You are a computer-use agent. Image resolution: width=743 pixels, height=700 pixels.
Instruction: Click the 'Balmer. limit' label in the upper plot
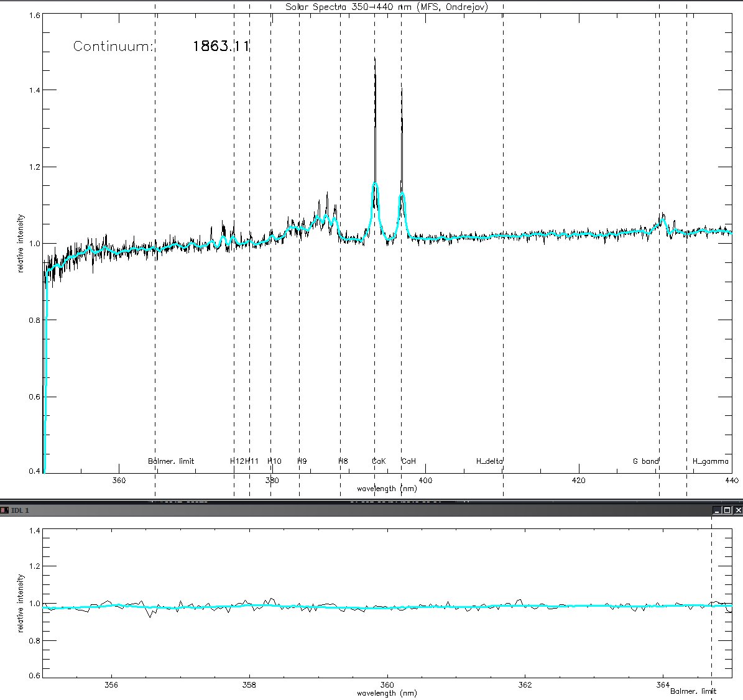pos(171,461)
